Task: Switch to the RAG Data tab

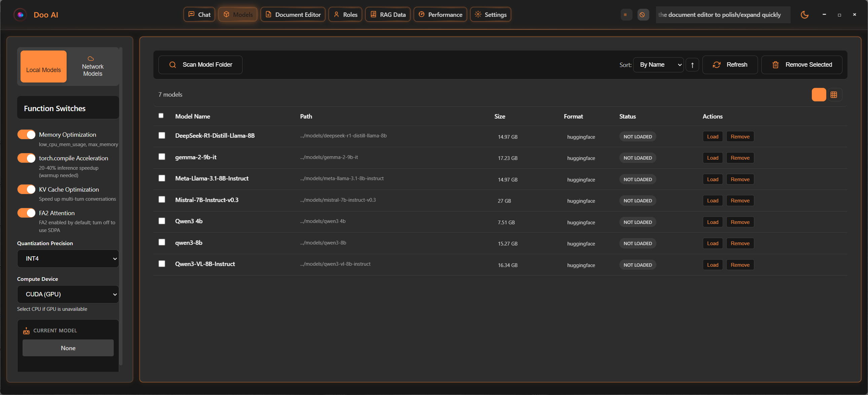Action: click(x=388, y=14)
